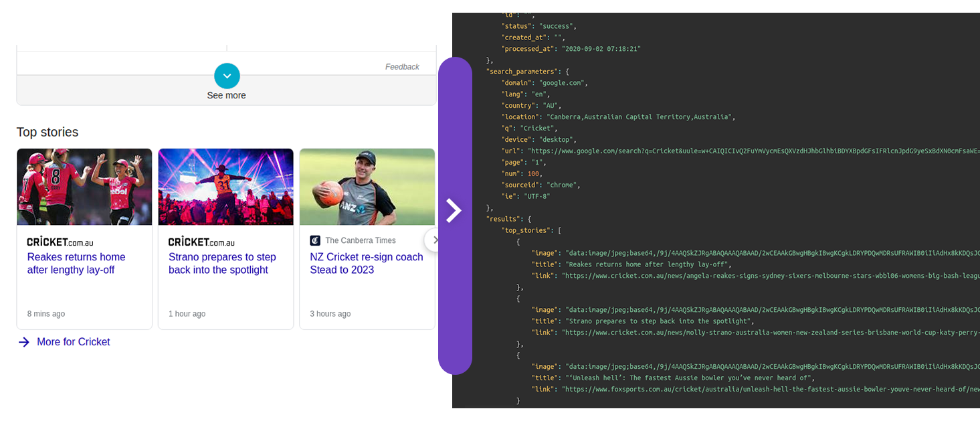The height and width of the screenshot is (421, 980).
Task: Select More for Cricket
Action: (73, 342)
